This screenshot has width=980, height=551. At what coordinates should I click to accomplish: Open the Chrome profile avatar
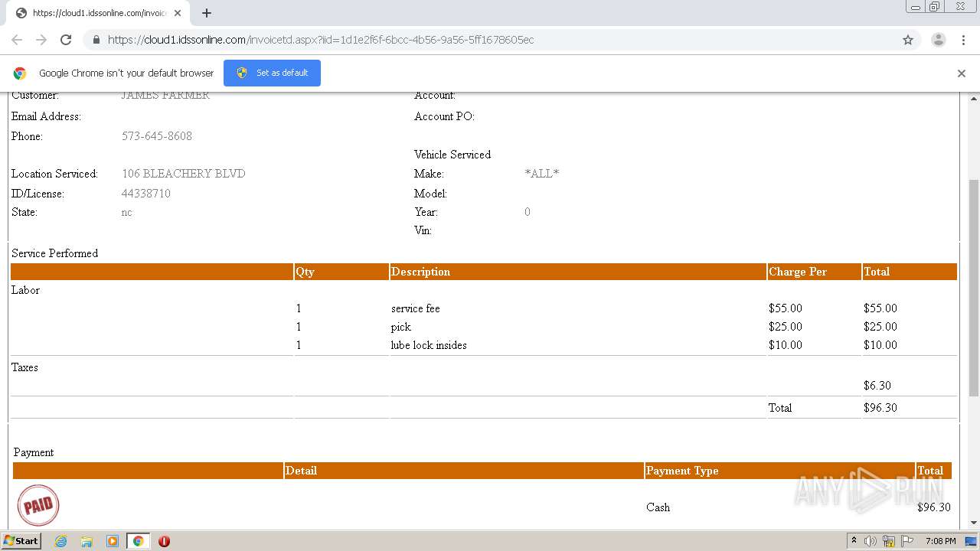938,40
